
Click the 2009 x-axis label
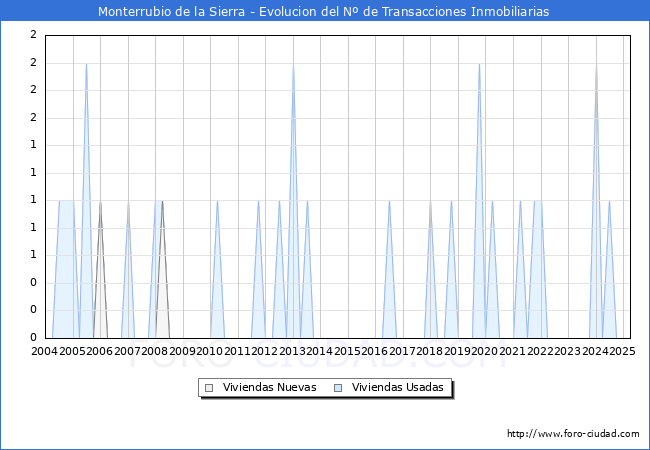point(182,351)
